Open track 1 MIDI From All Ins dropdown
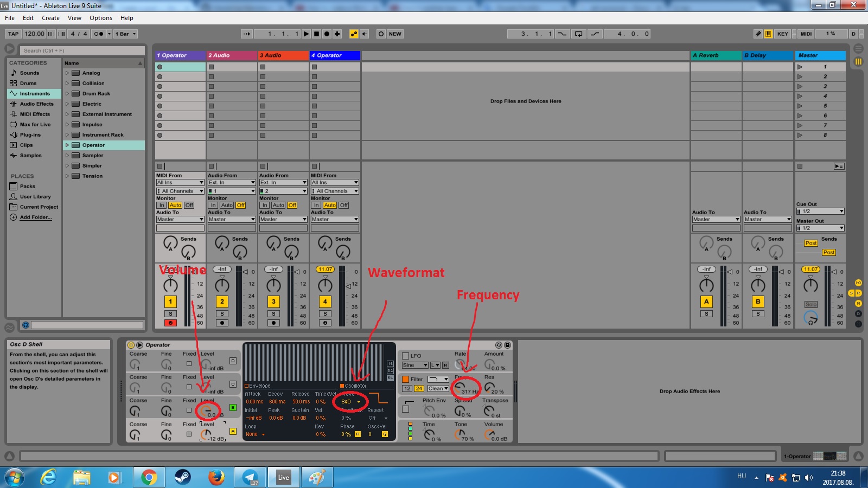 coord(180,183)
